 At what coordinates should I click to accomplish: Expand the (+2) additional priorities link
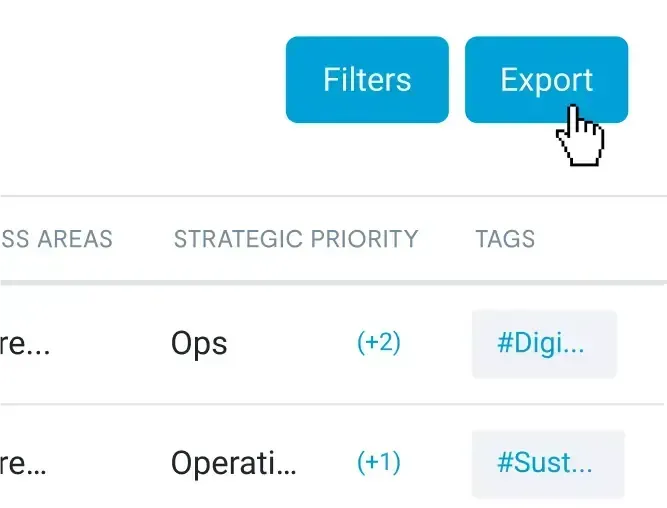(x=379, y=343)
